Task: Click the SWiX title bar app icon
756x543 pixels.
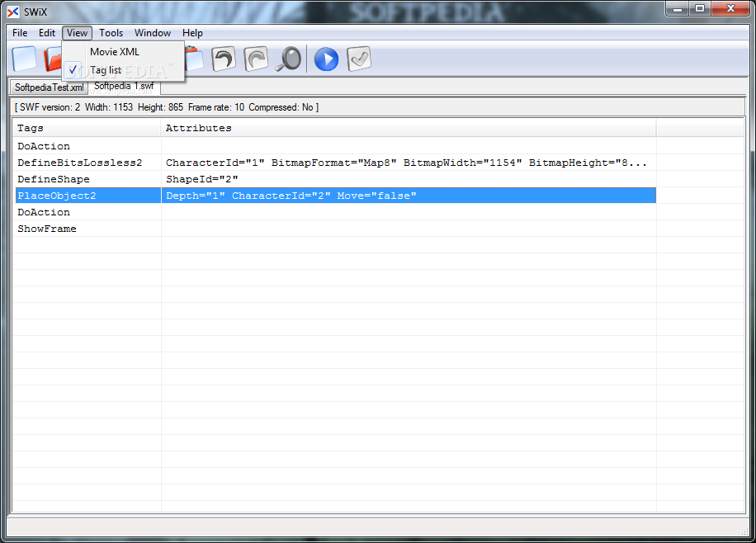Action: coord(13,12)
